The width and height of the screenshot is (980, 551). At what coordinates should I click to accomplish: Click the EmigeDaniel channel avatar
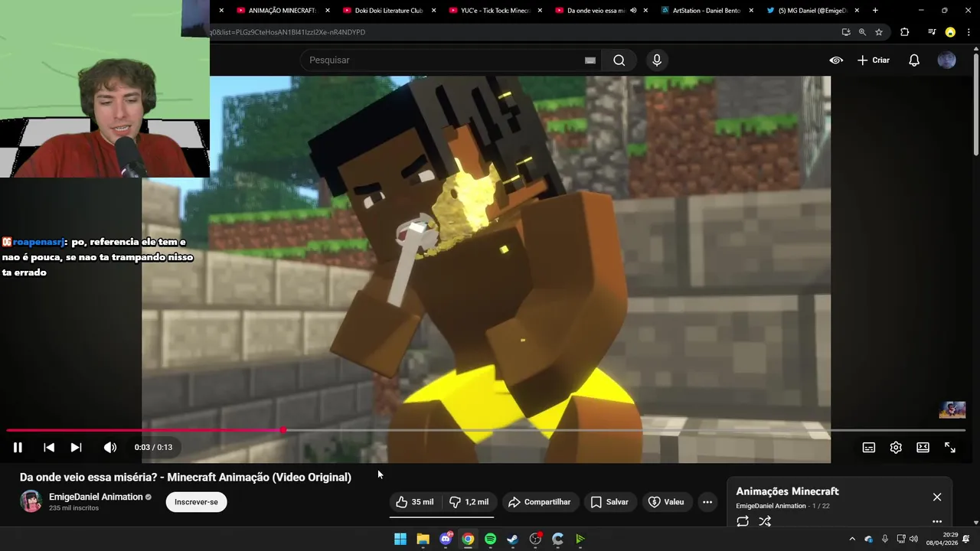tap(31, 502)
